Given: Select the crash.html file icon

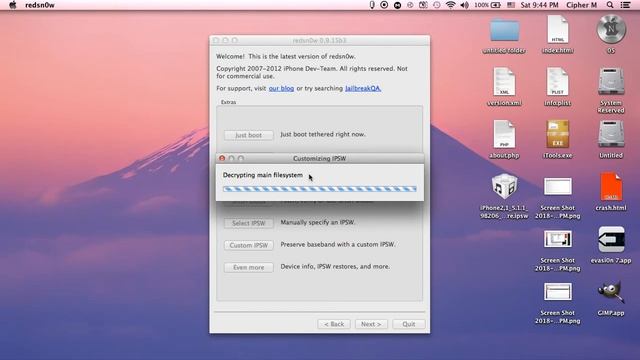Looking at the screenshot, I should click(611, 186).
